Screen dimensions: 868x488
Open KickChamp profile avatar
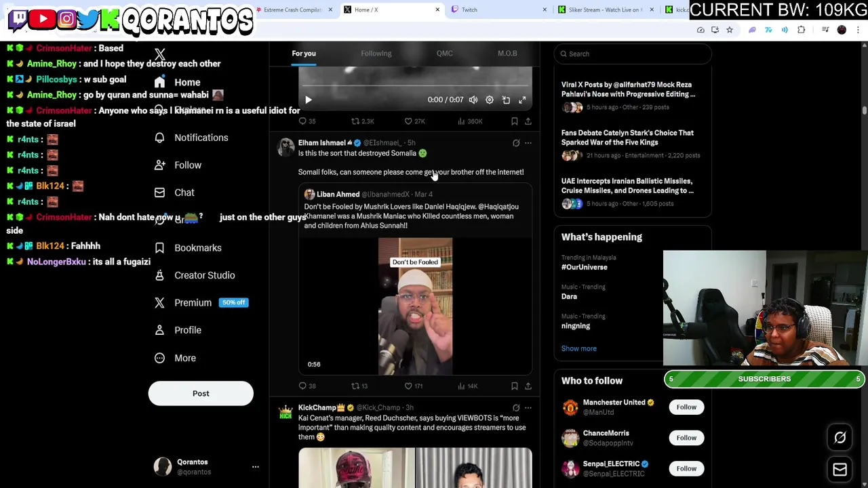pyautogui.click(x=286, y=412)
